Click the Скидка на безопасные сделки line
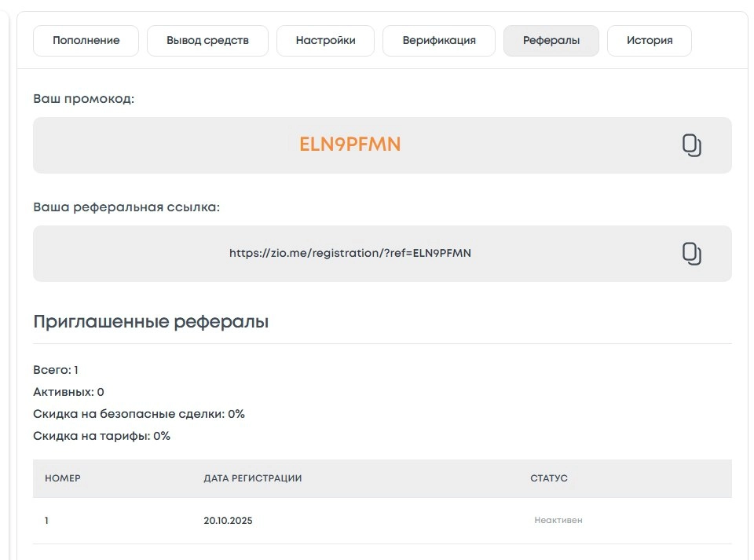The height and width of the screenshot is (560, 754). coord(139,414)
